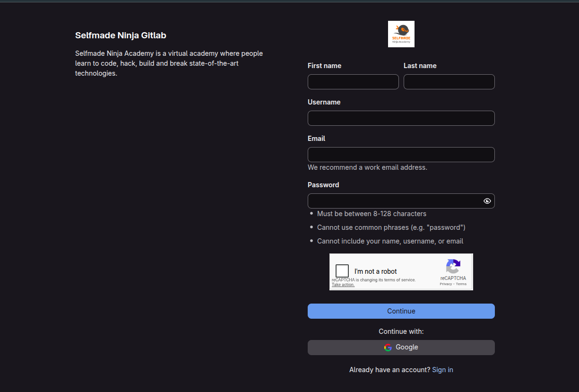The image size is (579, 392).
Task: Open the Sign in link
Action: [442, 370]
